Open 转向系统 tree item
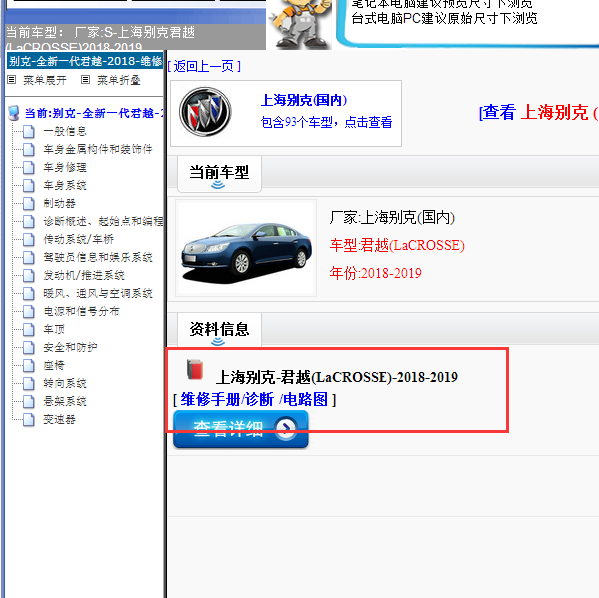The height and width of the screenshot is (598, 599). [65, 383]
